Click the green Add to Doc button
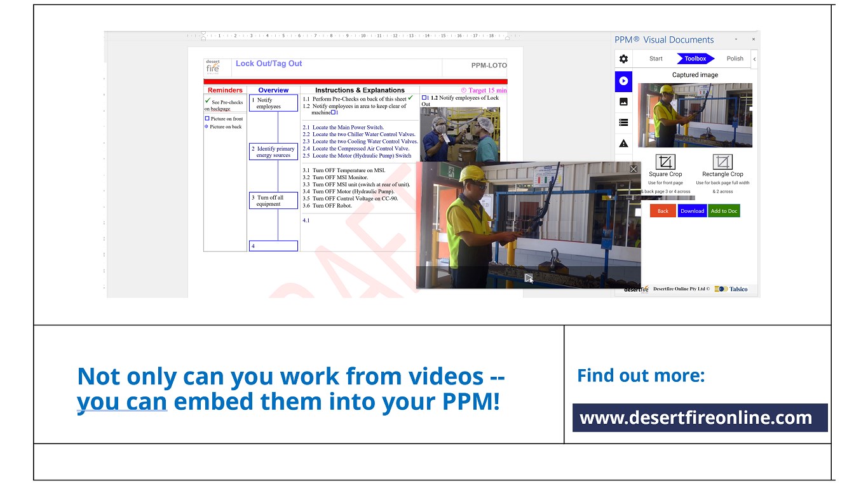 point(724,211)
